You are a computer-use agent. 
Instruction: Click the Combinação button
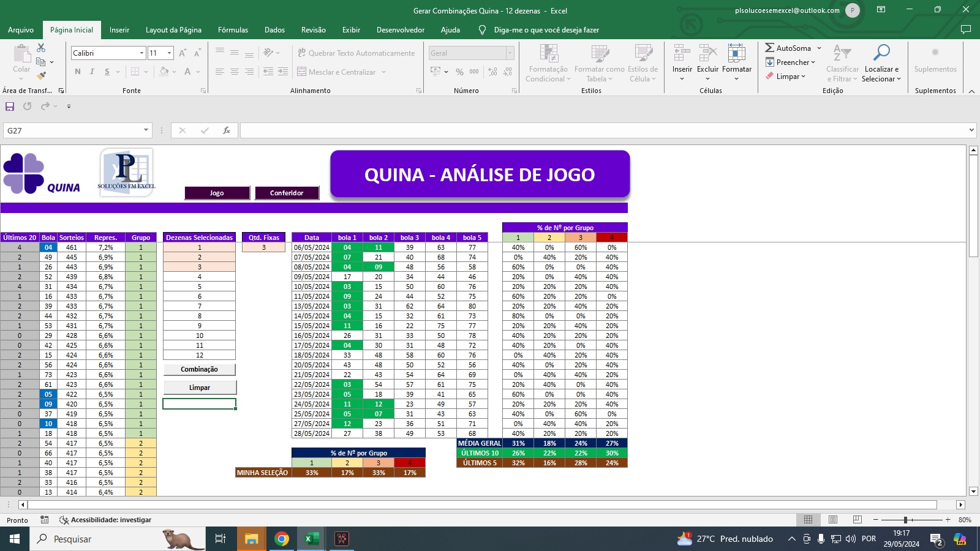point(199,369)
